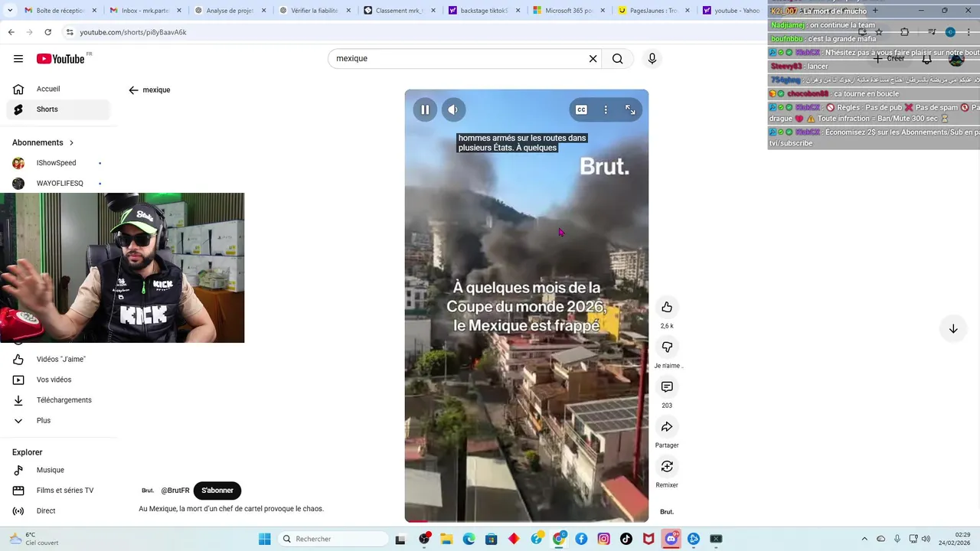Open the WAYOFLIFESQ subscription

[x=58, y=184]
